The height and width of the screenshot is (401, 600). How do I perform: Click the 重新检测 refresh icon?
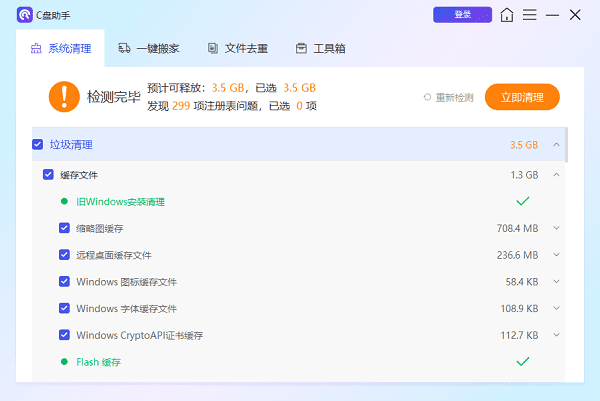coord(427,97)
